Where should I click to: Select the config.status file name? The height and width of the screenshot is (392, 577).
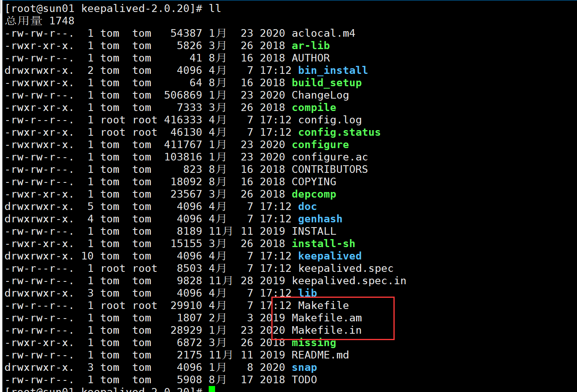339,132
